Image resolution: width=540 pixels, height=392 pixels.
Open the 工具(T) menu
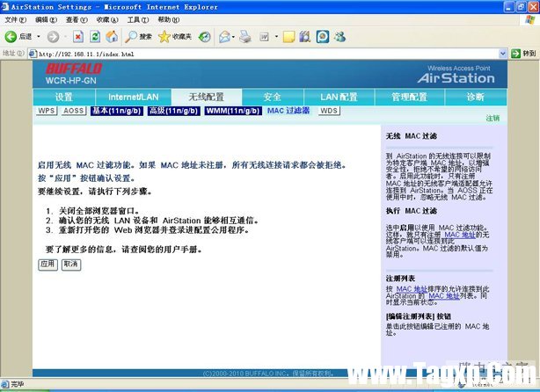click(138, 20)
